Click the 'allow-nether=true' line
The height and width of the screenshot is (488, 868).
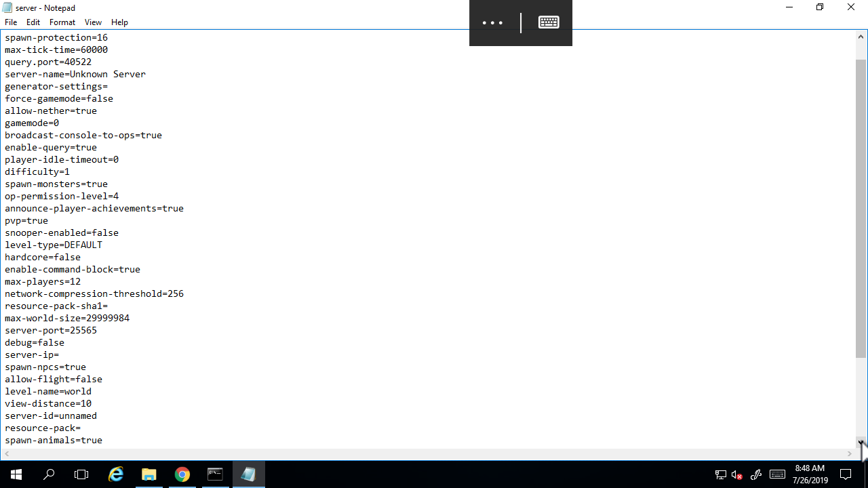51,110
